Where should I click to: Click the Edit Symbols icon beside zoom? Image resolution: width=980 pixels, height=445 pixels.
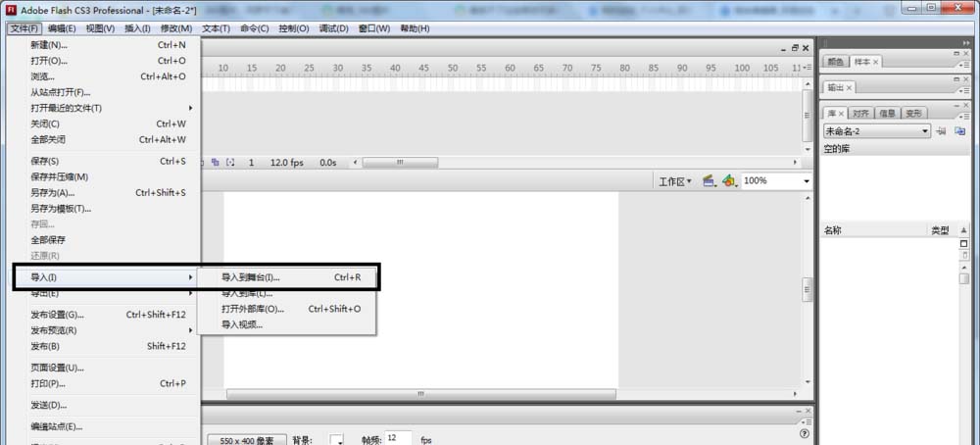[730, 180]
